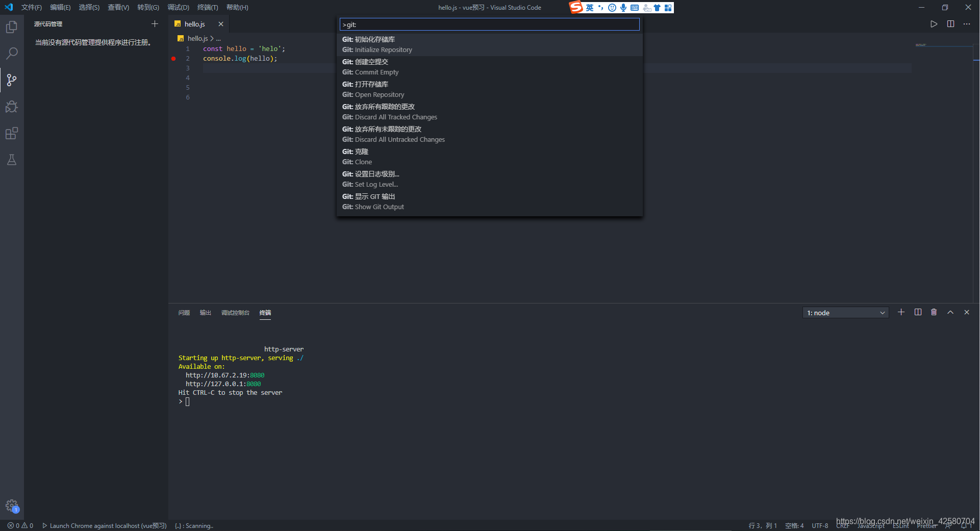The width and height of the screenshot is (980, 531).
Task: Run Git: Commit Empty command
Action: [489, 67]
